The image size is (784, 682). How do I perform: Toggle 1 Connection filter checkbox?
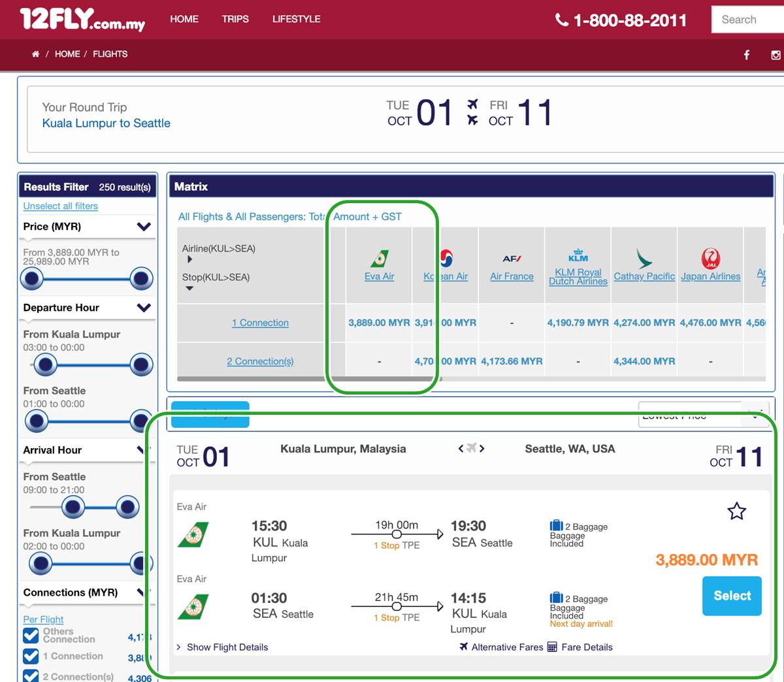[31, 656]
